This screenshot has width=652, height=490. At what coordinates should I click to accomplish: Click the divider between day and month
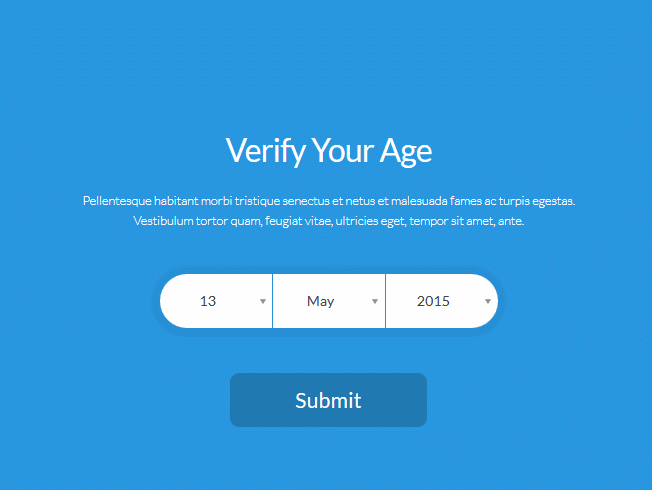pyautogui.click(x=272, y=301)
